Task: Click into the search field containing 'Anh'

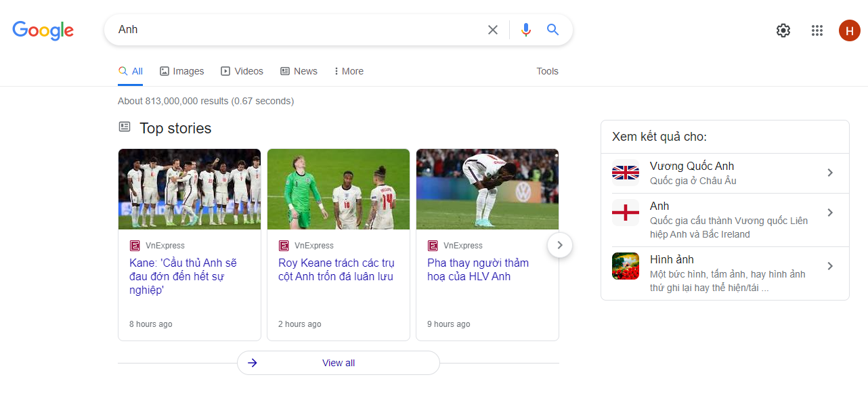Action: point(298,30)
